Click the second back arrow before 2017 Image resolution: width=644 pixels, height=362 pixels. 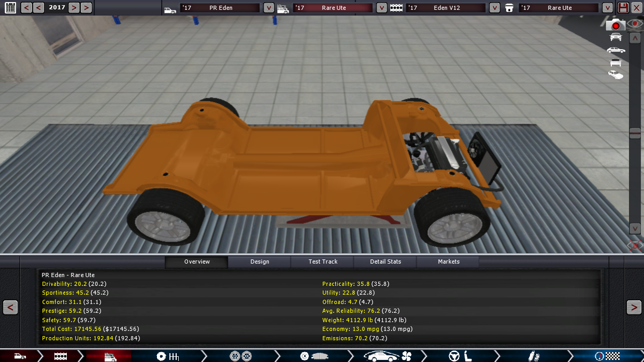38,8
